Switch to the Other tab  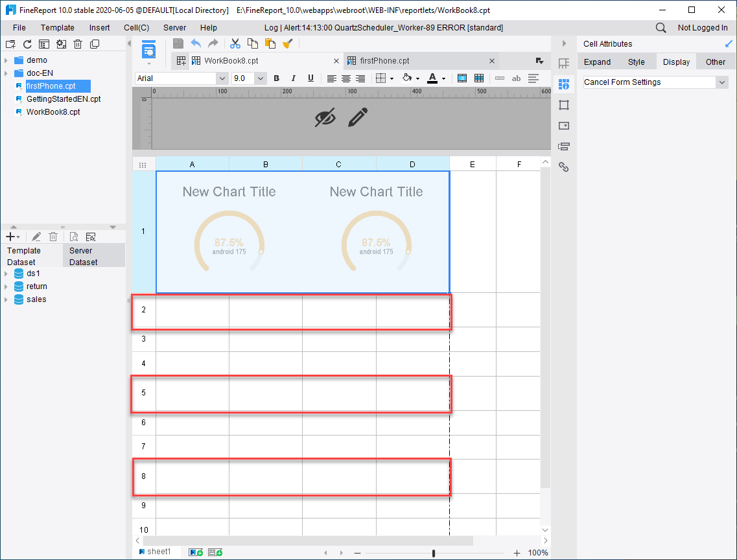(716, 62)
